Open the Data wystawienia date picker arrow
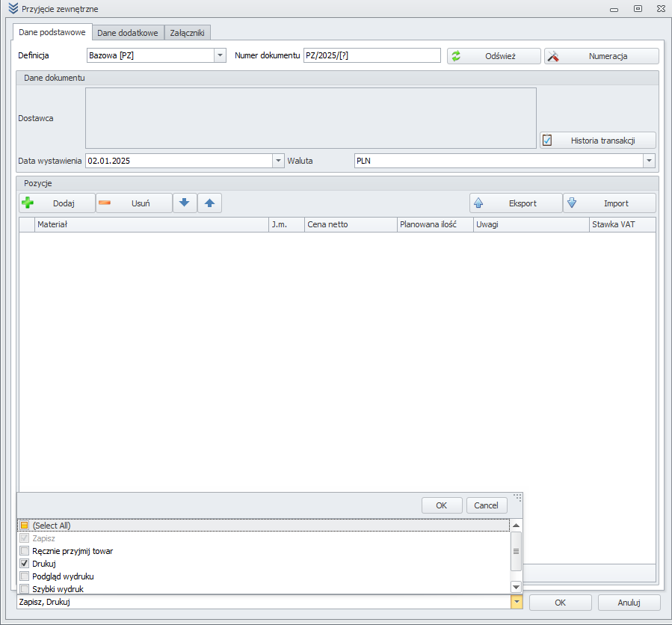 278,161
